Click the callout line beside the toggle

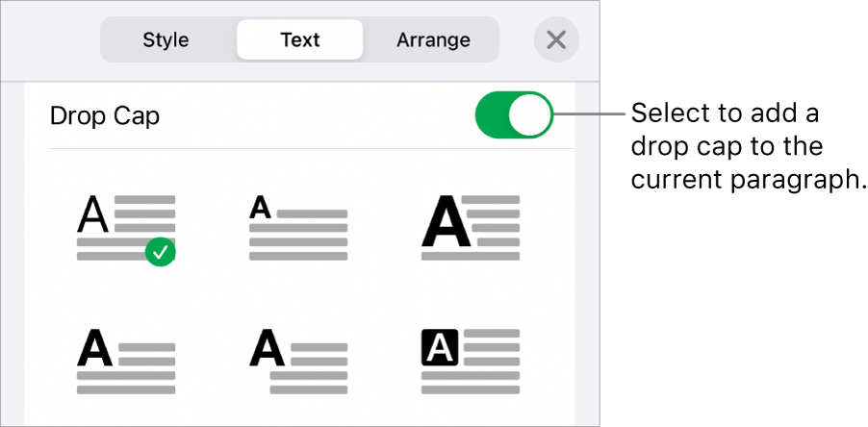click(590, 115)
